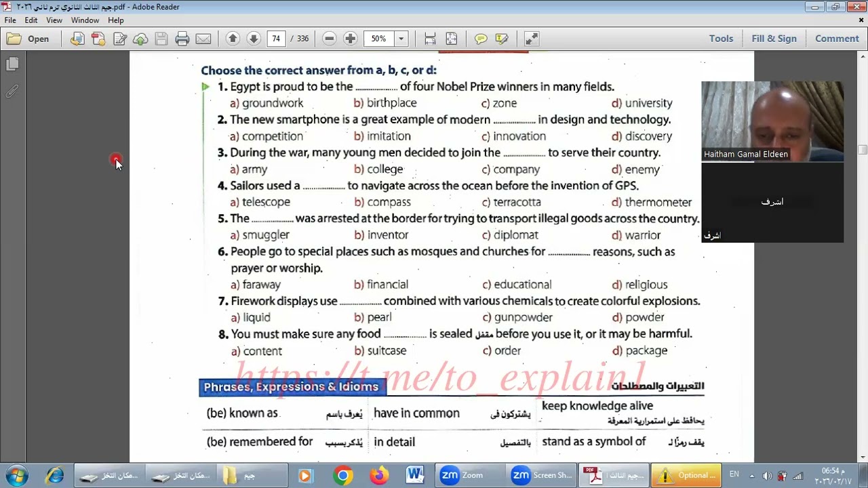Screen dimensions: 868x488
Task: Click the Optional warning taskbar item
Action: tap(685, 476)
